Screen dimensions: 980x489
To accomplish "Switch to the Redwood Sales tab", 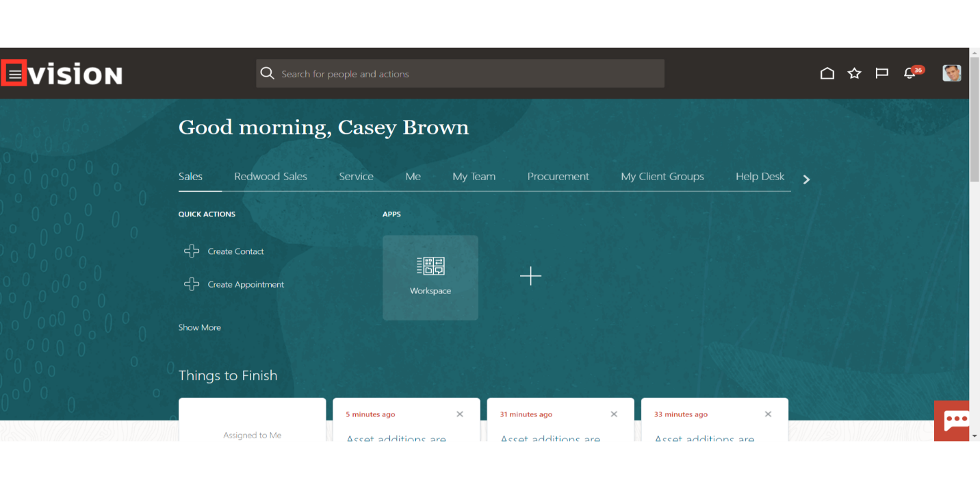I will point(270,177).
